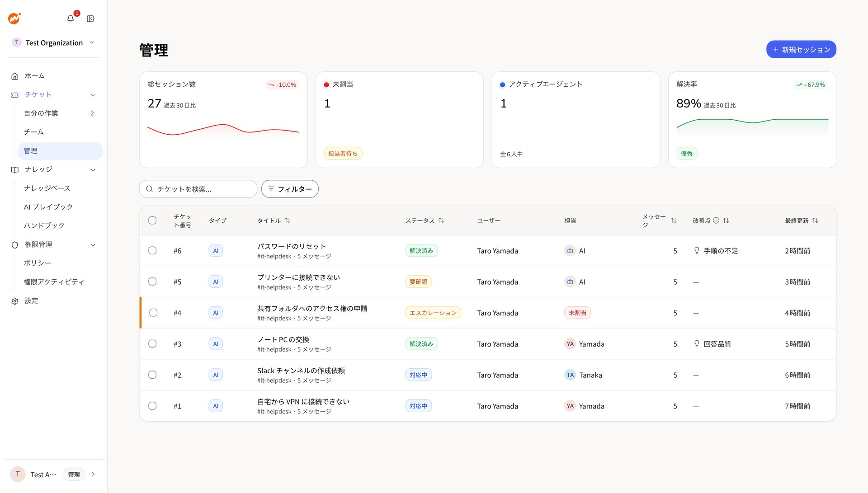Collapse the チケット section chevron
868x493 pixels.
tap(93, 95)
